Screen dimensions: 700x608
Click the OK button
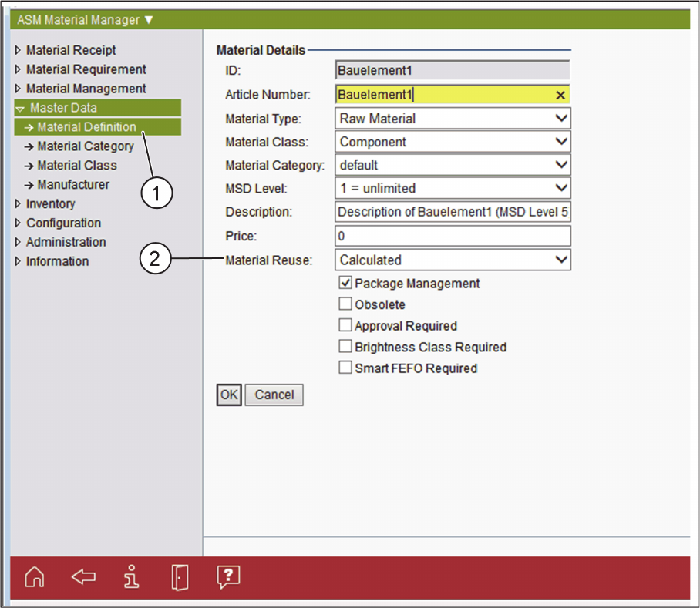(229, 395)
